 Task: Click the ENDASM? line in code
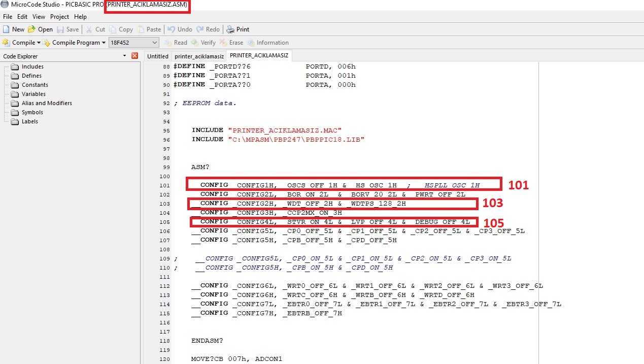tap(207, 341)
